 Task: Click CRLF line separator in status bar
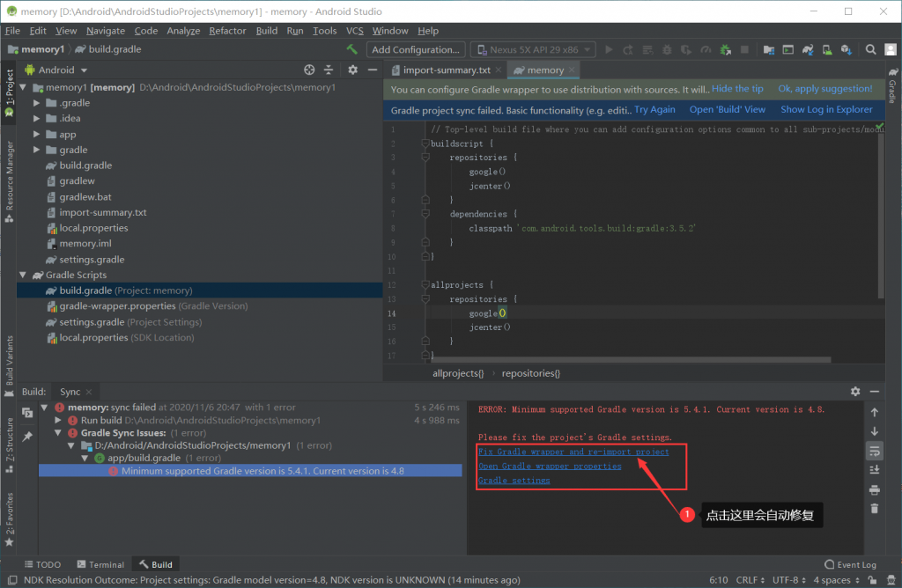pos(750,580)
